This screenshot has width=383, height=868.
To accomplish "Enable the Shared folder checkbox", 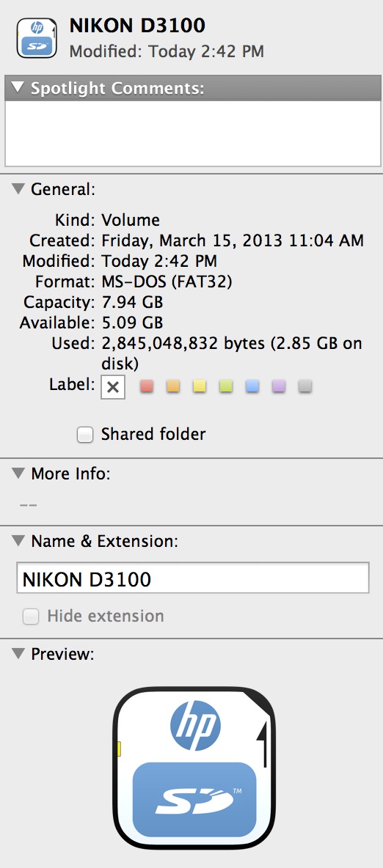I will 85,435.
